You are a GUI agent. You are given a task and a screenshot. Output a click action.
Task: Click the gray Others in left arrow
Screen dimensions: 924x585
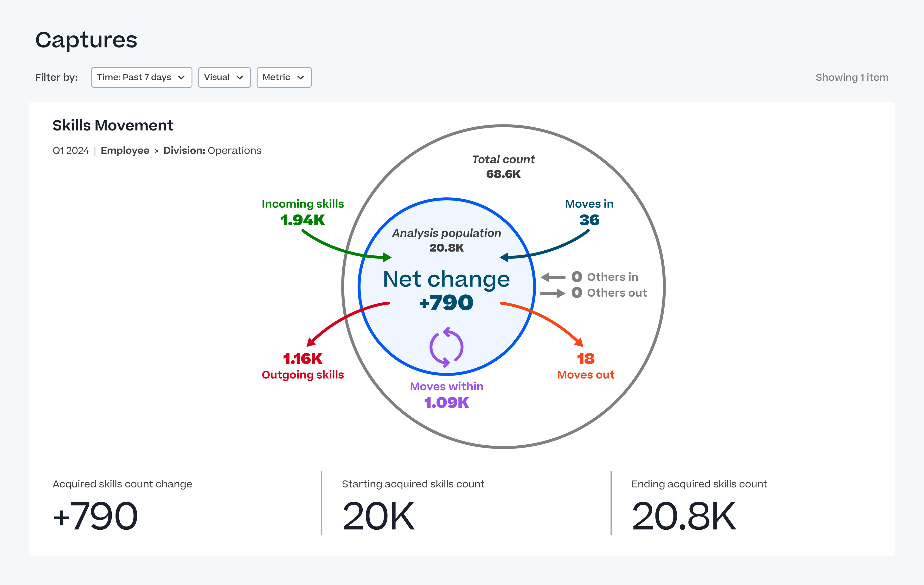[x=552, y=277]
